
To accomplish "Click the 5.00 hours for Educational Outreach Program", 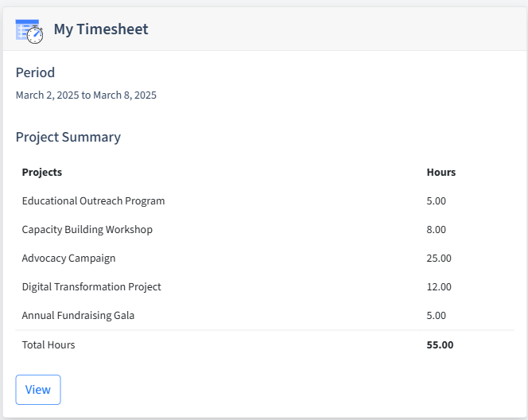I will click(436, 200).
